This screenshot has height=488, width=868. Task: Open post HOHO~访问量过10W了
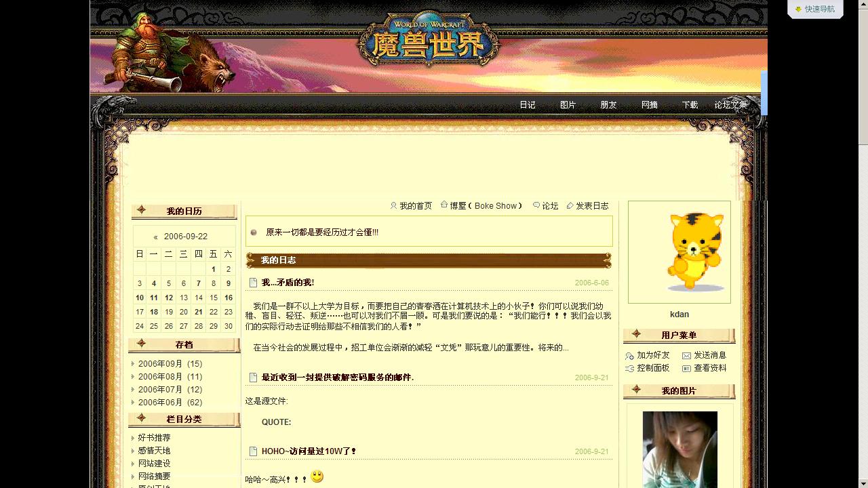point(309,451)
